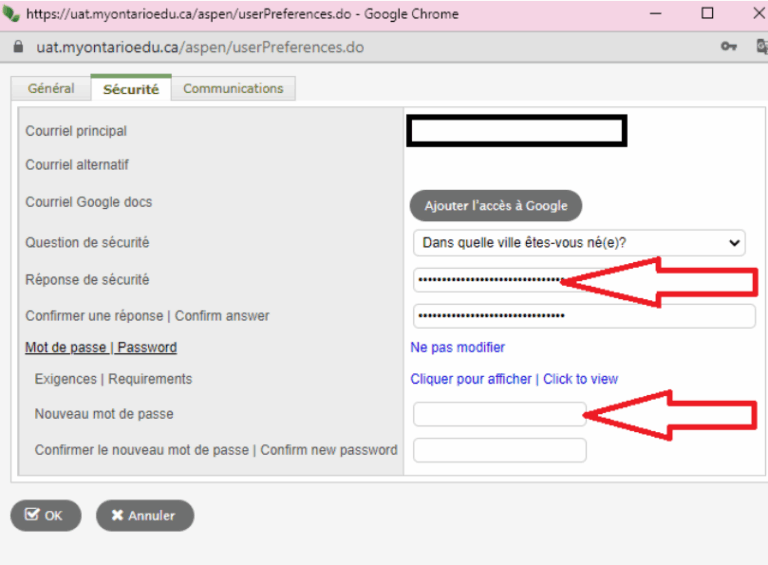Image resolution: width=768 pixels, height=565 pixels.
Task: Click the Ne pas modifier link
Action: click(x=457, y=348)
